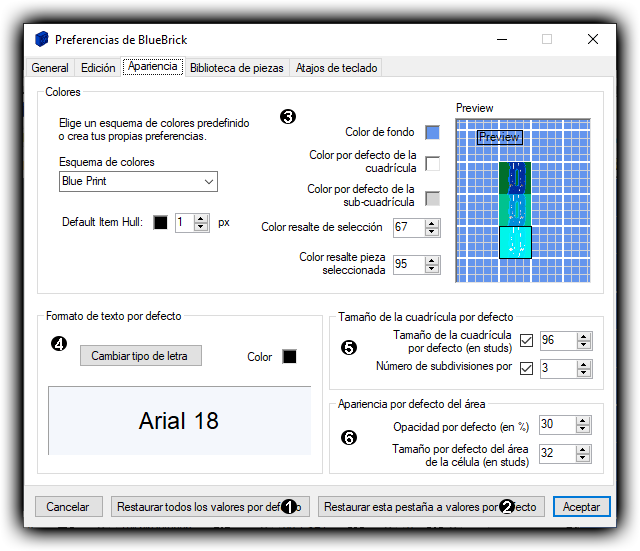The width and height of the screenshot is (640, 551).
Task: Decrease area cell size value 32
Action: tap(583, 458)
